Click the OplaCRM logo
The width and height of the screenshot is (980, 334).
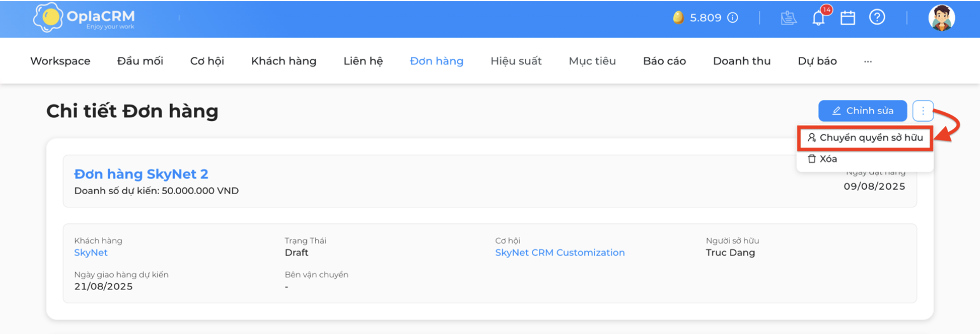tap(84, 18)
